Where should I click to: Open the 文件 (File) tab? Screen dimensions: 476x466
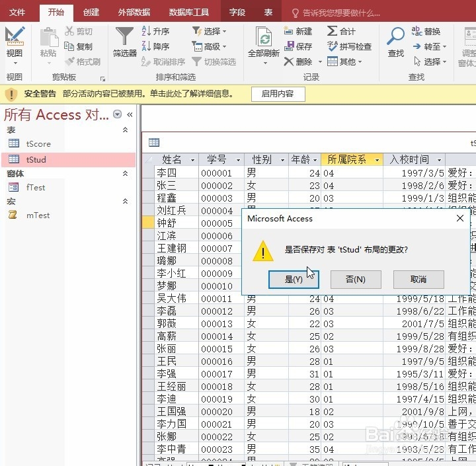point(17,13)
